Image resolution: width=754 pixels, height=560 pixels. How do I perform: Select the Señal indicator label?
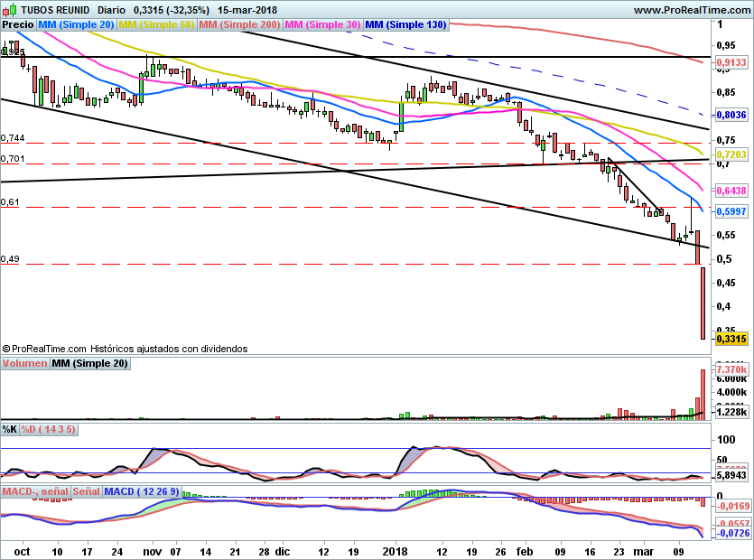[86, 491]
